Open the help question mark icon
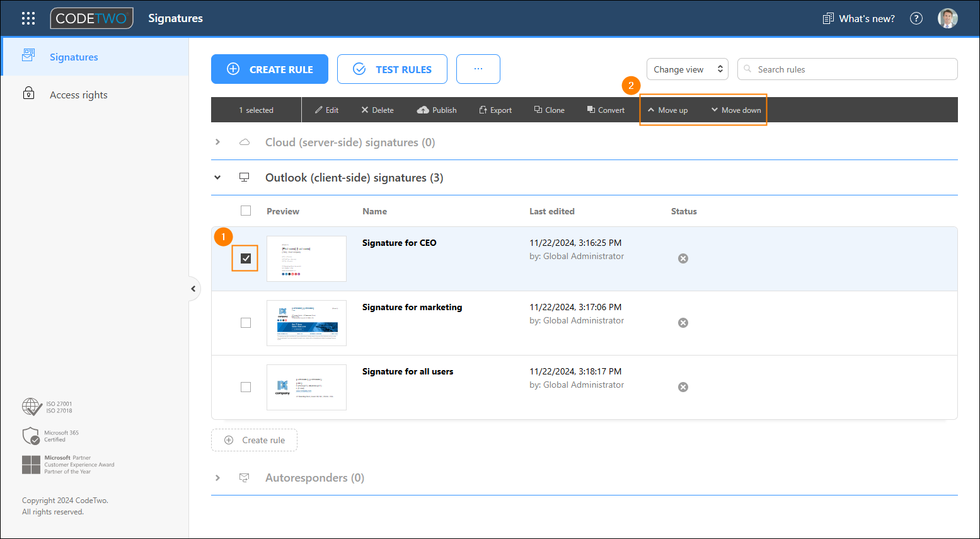This screenshot has height=539, width=980. [916, 18]
